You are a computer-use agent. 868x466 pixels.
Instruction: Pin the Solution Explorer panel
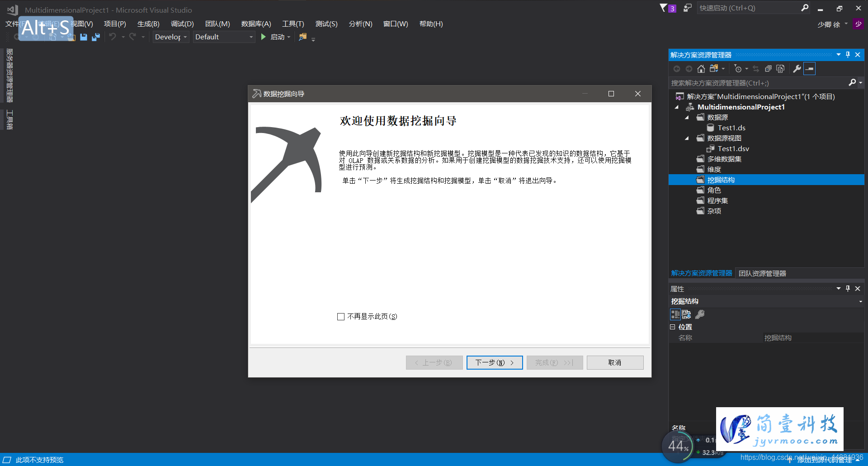pos(848,55)
